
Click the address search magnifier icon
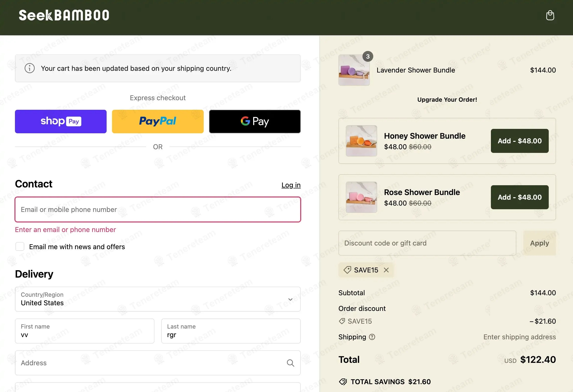click(x=290, y=363)
